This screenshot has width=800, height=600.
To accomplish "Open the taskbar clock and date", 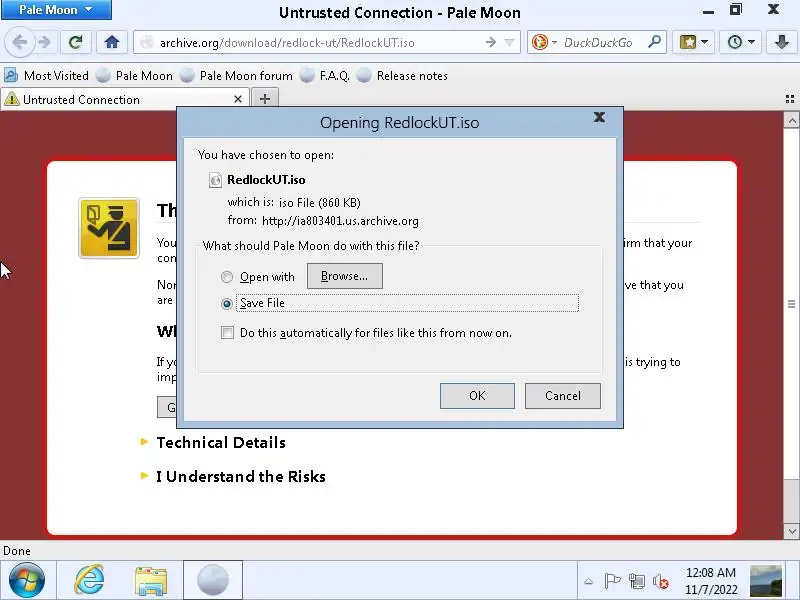I will (x=711, y=581).
